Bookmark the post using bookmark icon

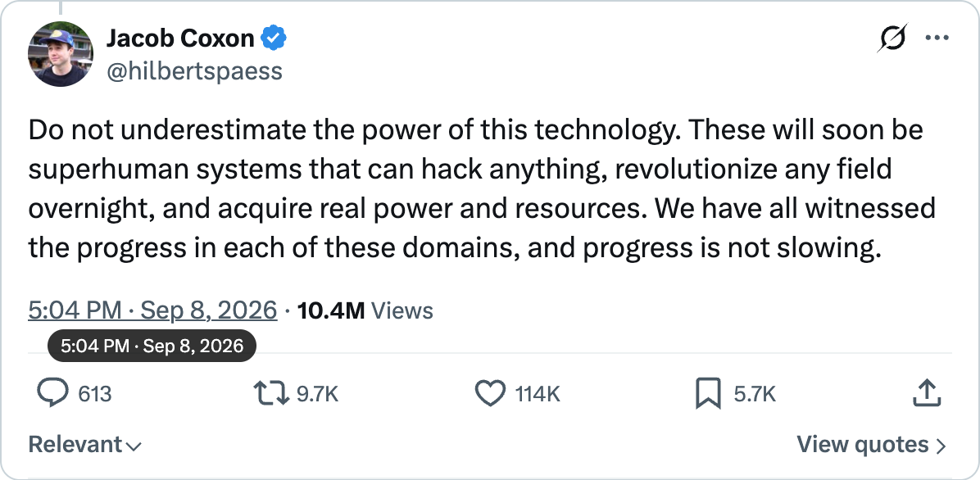(x=708, y=394)
